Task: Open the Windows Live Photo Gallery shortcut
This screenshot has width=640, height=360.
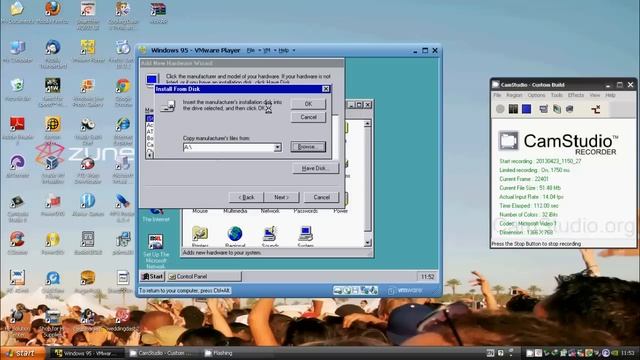Action: click(88, 86)
